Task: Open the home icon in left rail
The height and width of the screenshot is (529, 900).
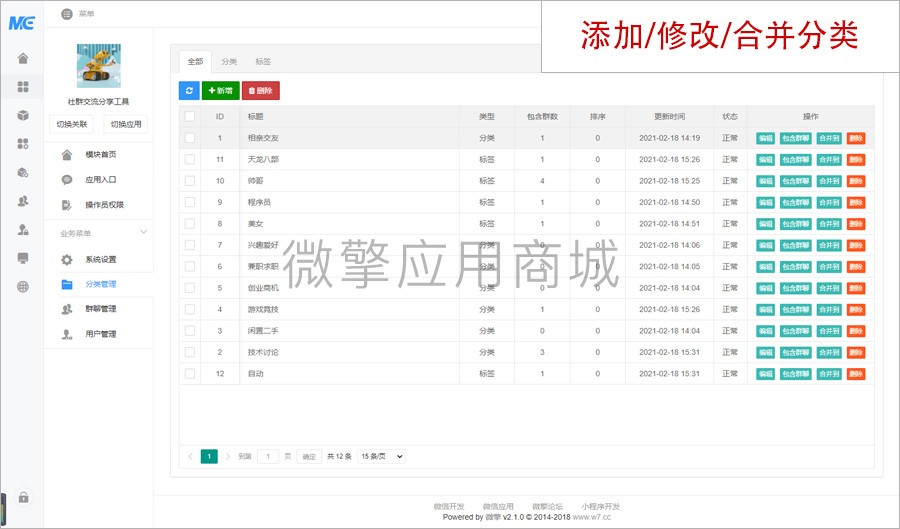Action: click(x=23, y=58)
